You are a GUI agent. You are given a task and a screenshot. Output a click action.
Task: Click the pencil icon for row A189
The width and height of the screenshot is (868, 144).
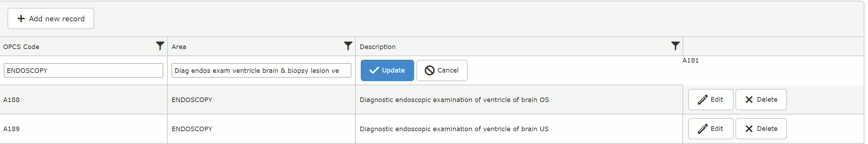[702, 129]
